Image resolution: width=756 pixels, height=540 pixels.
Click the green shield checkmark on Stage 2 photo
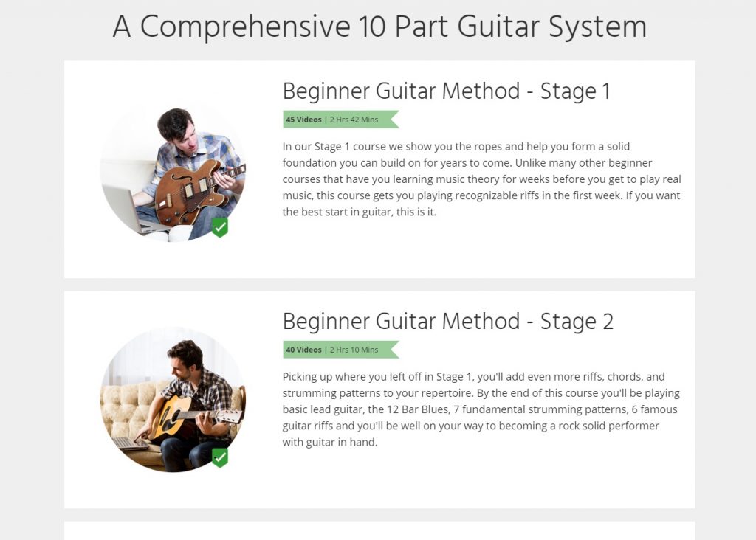pos(220,457)
